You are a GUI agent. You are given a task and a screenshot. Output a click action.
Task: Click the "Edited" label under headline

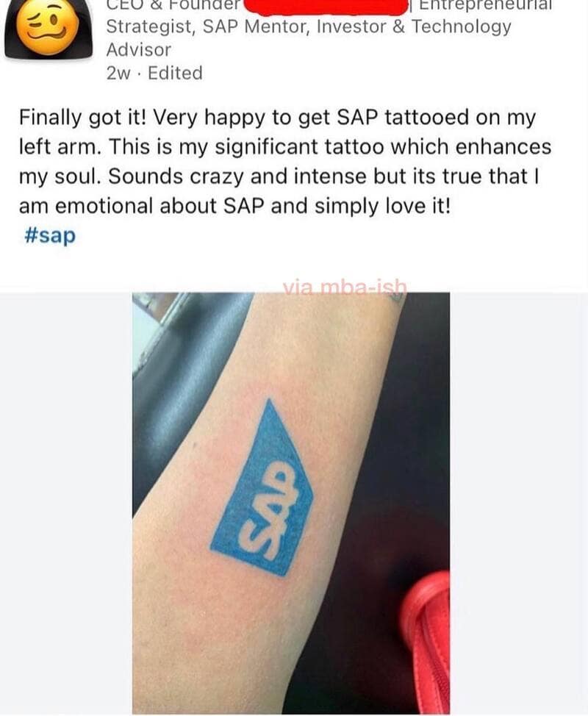tap(175, 73)
